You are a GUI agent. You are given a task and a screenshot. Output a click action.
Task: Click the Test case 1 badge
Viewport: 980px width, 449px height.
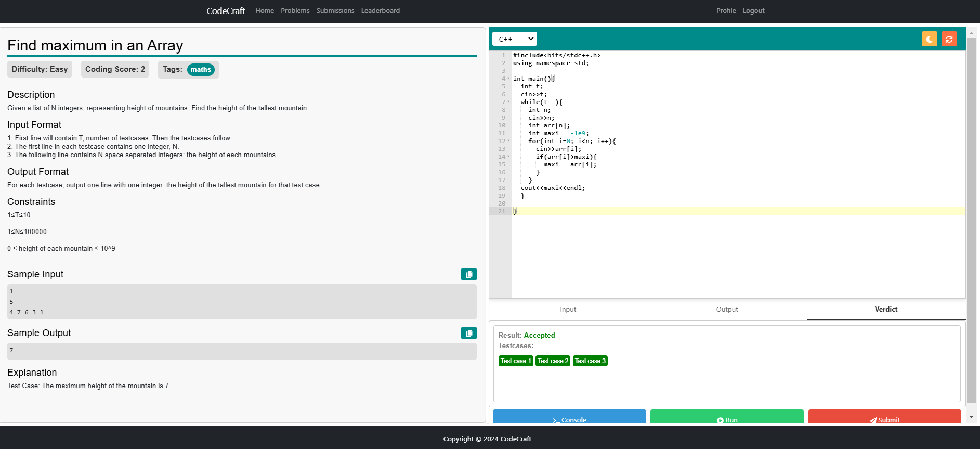(x=516, y=361)
